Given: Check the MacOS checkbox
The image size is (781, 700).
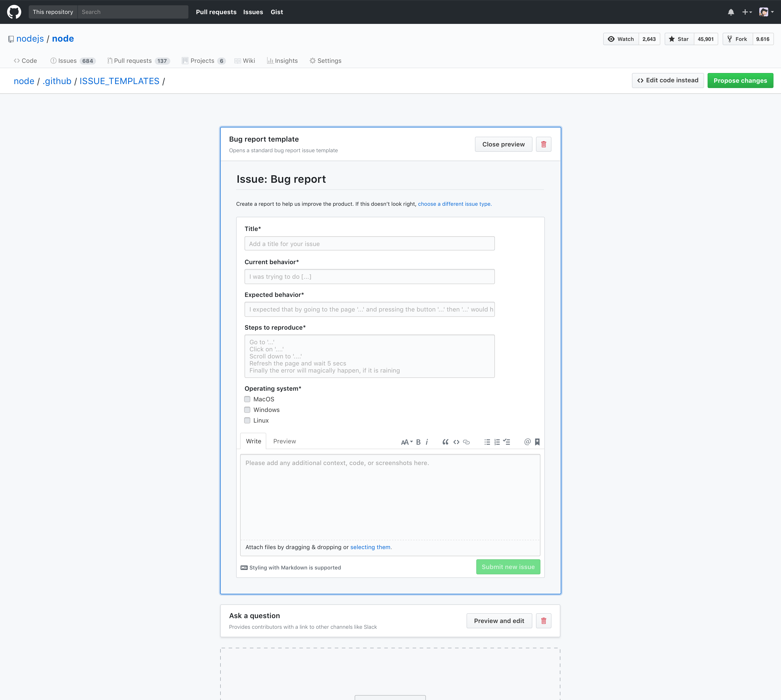Looking at the screenshot, I should point(247,399).
